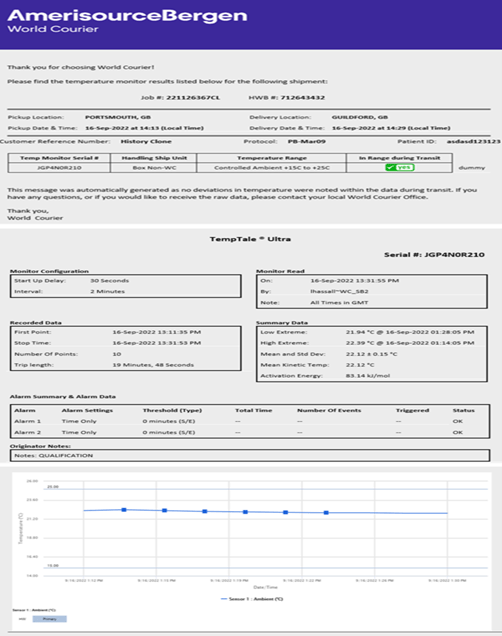Click the 'Monitor Configuration' section heading

coord(49,271)
